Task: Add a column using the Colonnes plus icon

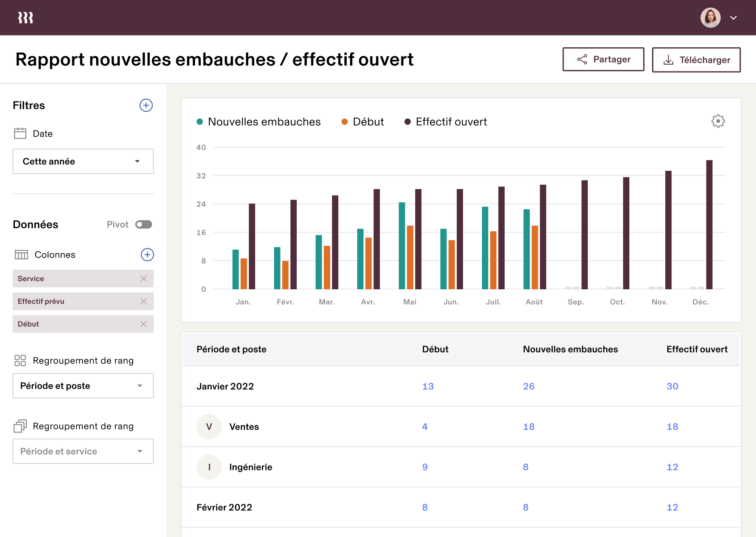Action: click(x=147, y=255)
